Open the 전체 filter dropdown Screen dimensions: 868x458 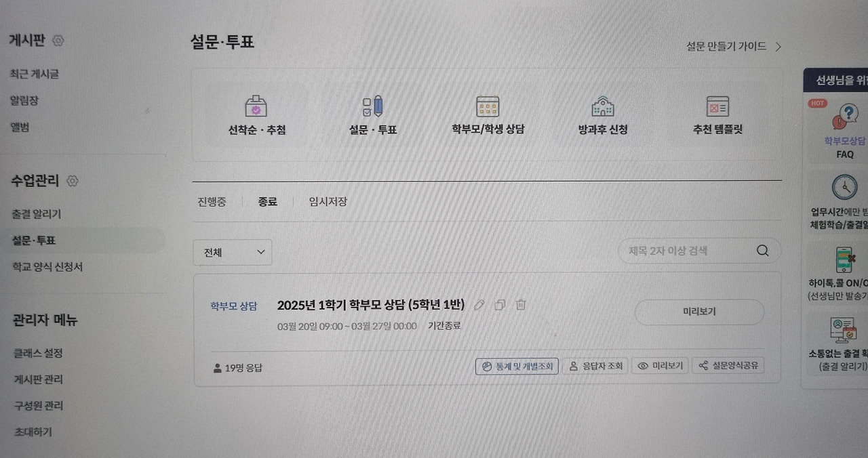coord(233,251)
